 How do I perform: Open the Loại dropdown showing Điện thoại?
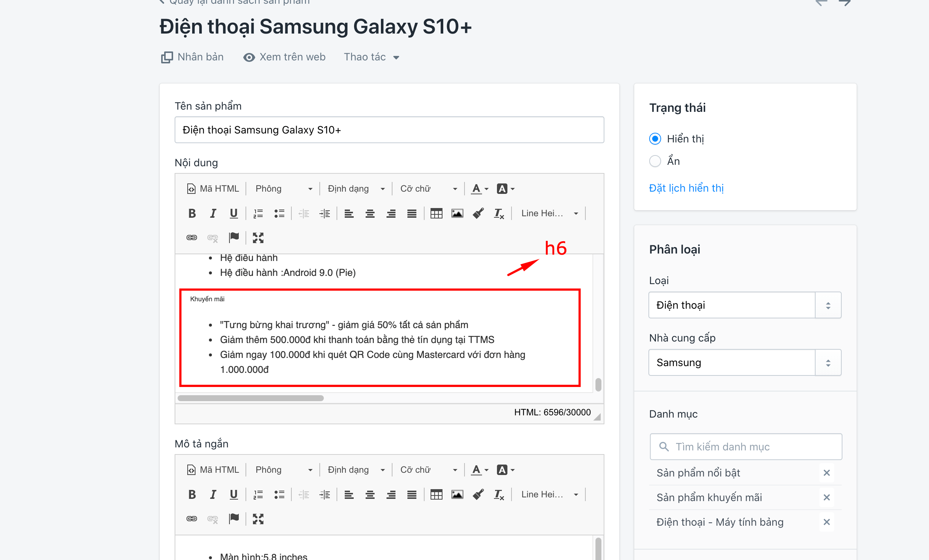point(745,305)
